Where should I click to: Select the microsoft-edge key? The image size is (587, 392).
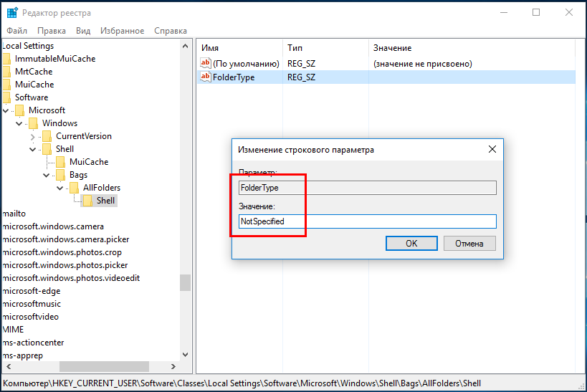coord(32,291)
